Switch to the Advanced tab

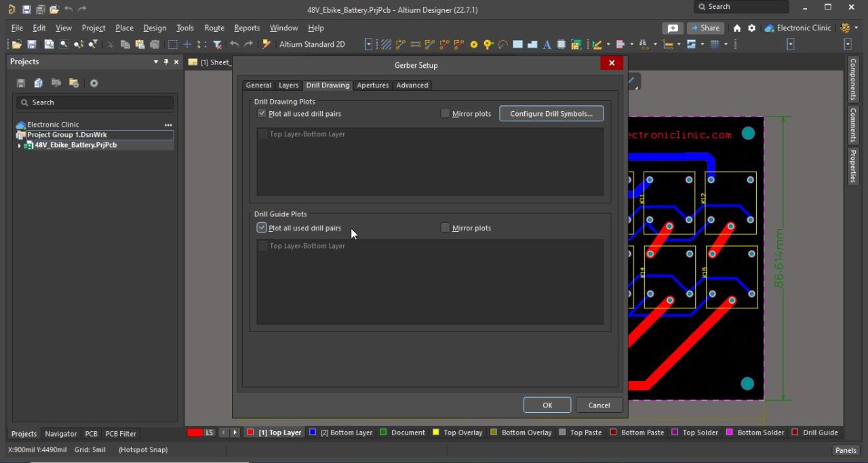[412, 85]
